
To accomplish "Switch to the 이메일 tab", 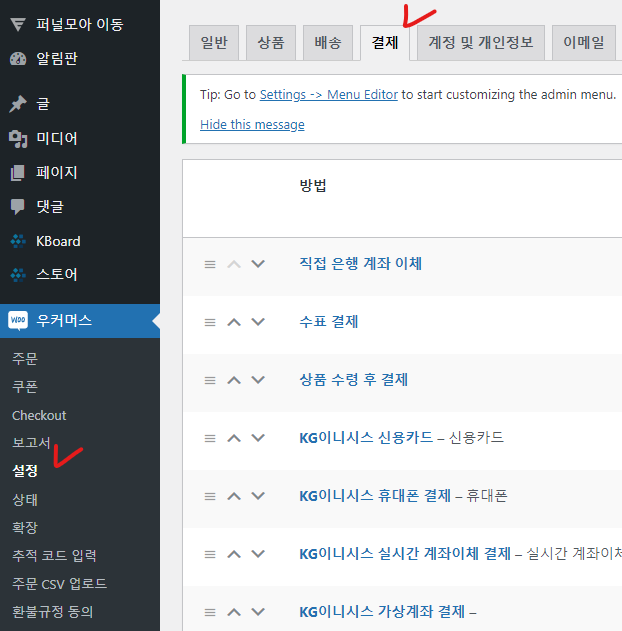I will point(584,43).
